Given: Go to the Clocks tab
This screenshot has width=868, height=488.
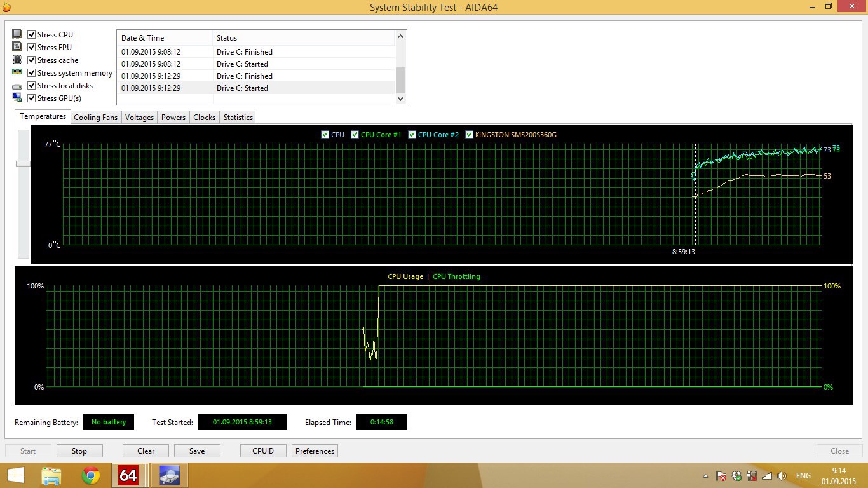Looking at the screenshot, I should tap(205, 117).
